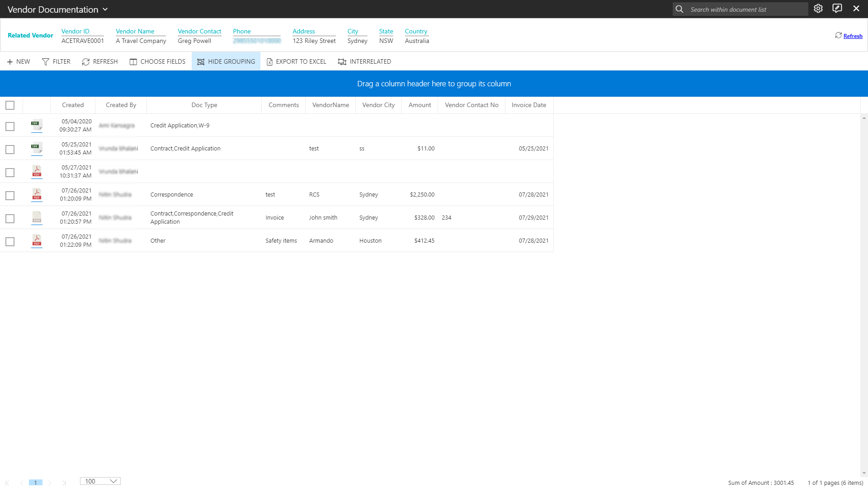Image resolution: width=868 pixels, height=488 pixels.
Task: Click the generic file icon for Invoice row
Action: pyautogui.click(x=37, y=217)
